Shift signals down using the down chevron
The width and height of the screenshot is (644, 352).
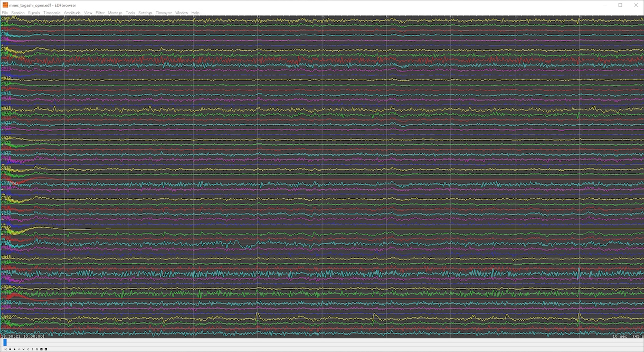point(24,349)
